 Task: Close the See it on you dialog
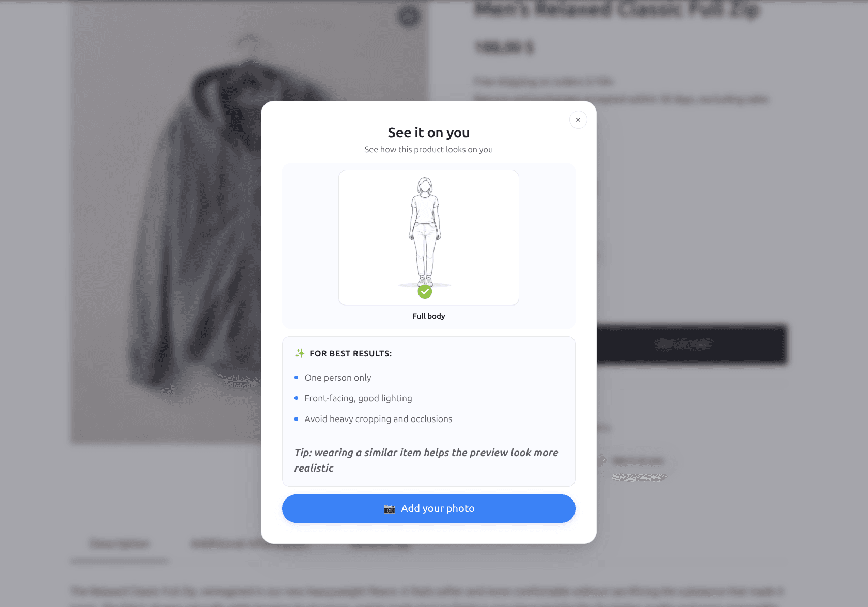click(x=578, y=120)
